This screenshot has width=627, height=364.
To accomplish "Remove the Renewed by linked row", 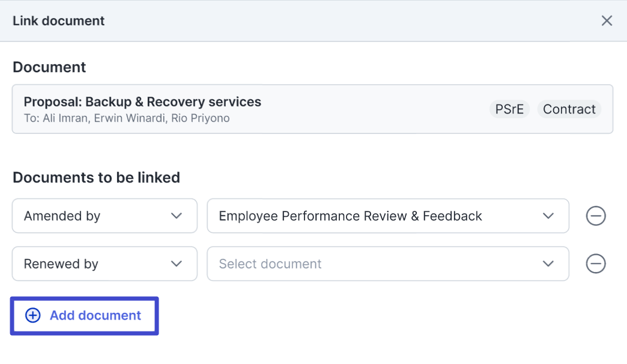I will pos(595,264).
